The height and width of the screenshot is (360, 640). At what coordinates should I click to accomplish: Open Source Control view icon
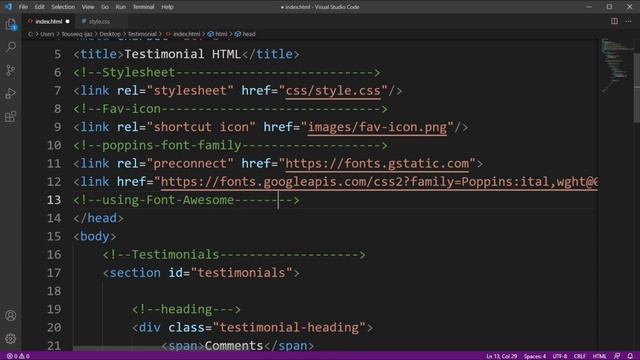(11, 70)
